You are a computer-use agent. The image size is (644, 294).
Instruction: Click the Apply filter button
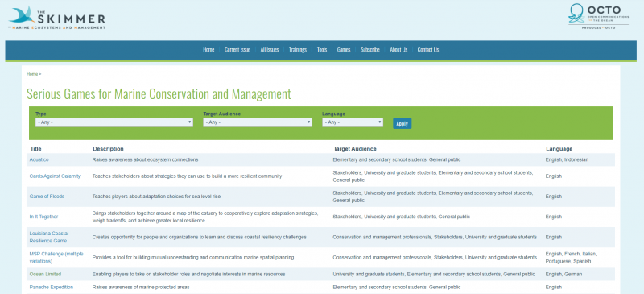[402, 123]
